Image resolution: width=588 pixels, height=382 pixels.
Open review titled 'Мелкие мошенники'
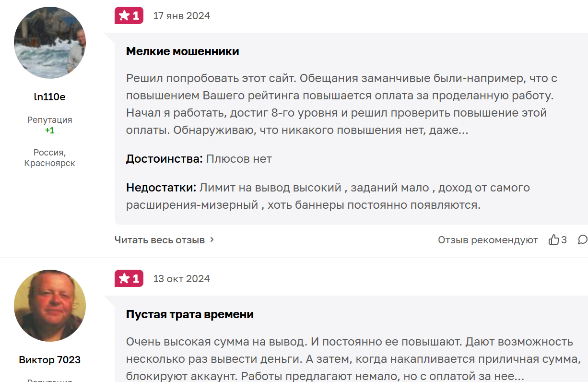[183, 51]
